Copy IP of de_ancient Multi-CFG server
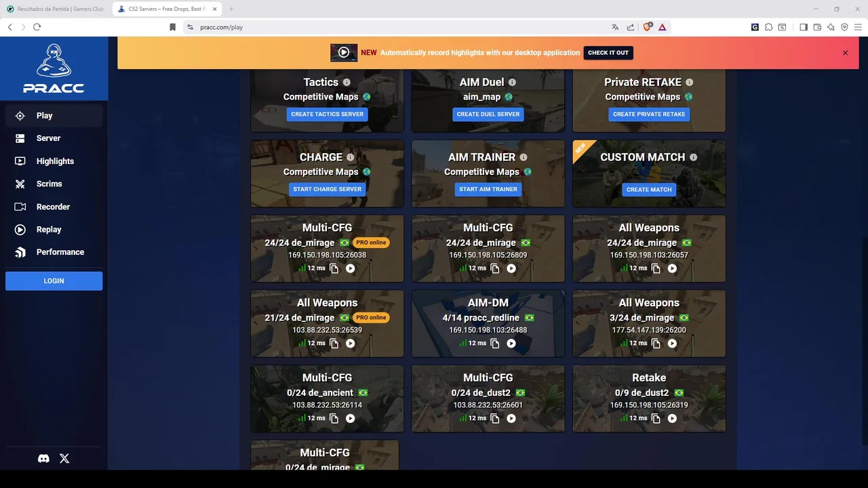Image resolution: width=868 pixels, height=488 pixels. click(334, 419)
